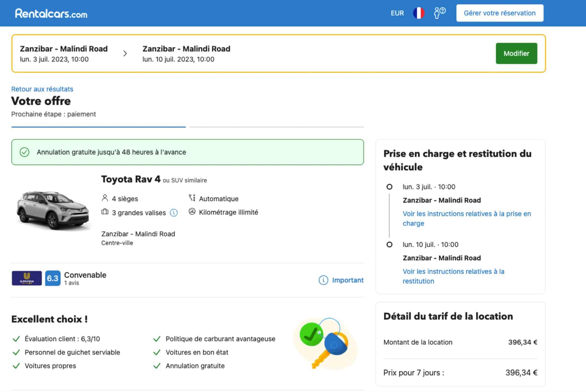The width and height of the screenshot is (586, 392).
Task: Click 'Excellent choix !' heading
Action: pyautogui.click(x=49, y=319)
